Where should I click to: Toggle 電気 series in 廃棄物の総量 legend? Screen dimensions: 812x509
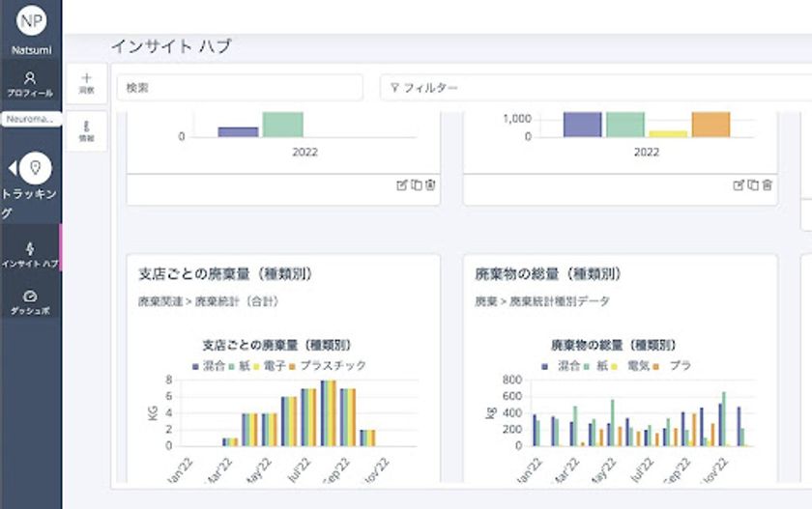[x=630, y=366]
